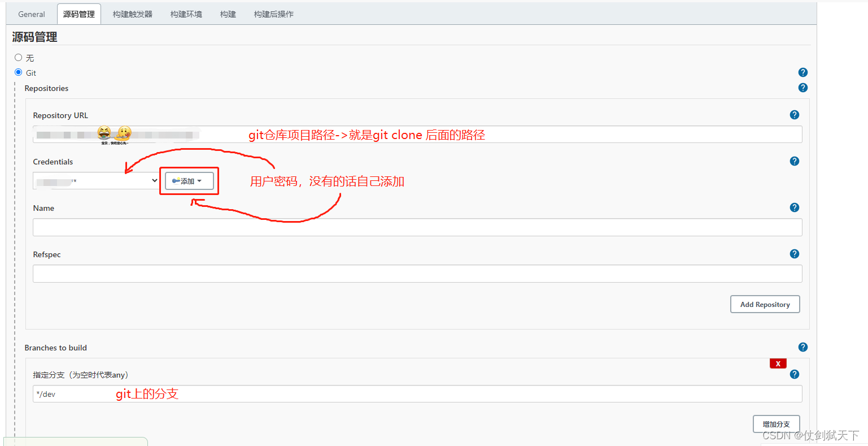Focus the Refspec input field
Viewport: 868px width, 446px height.
(x=417, y=274)
